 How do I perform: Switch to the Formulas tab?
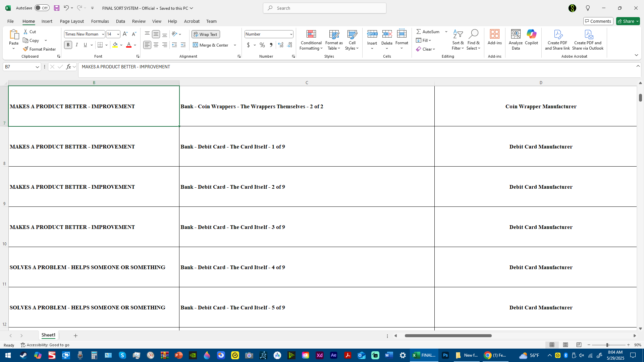tap(100, 21)
